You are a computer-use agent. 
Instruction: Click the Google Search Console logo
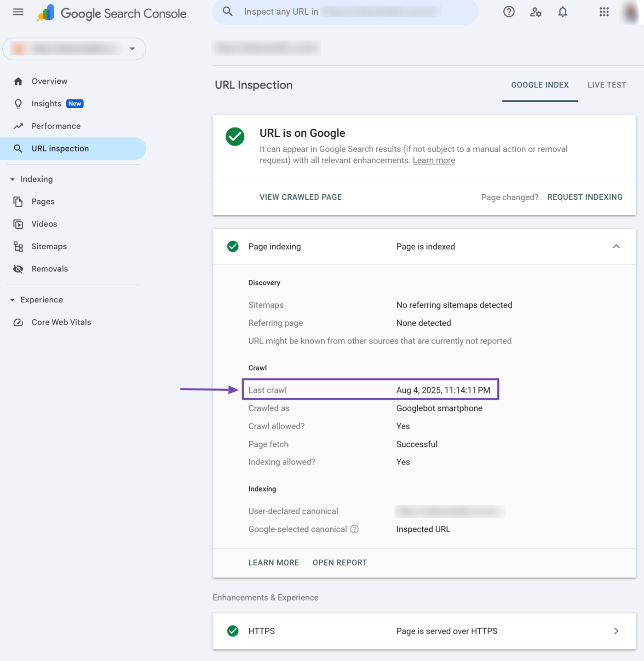click(111, 13)
